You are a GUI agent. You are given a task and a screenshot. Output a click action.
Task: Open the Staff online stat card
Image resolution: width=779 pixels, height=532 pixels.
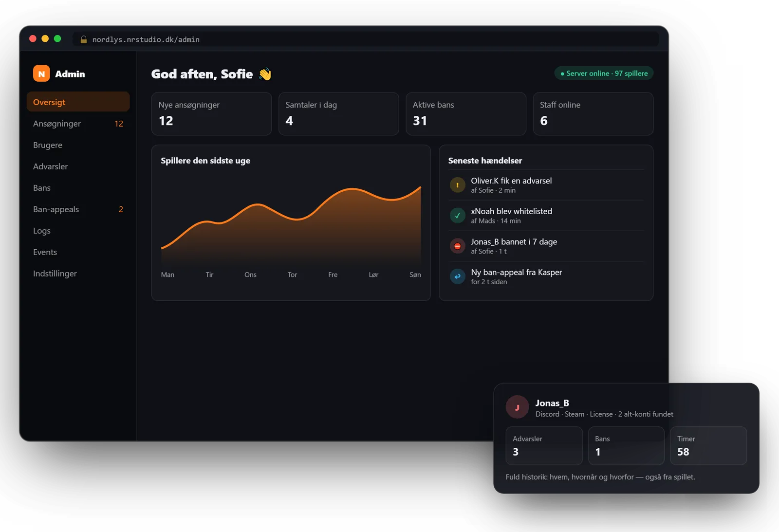tap(593, 114)
